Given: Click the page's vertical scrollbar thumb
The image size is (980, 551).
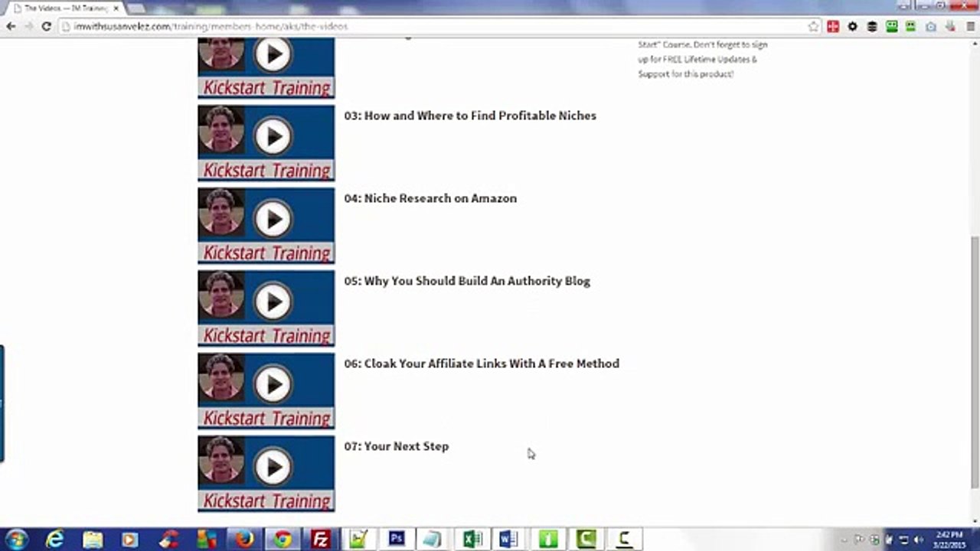Looking at the screenshot, I should (974, 360).
